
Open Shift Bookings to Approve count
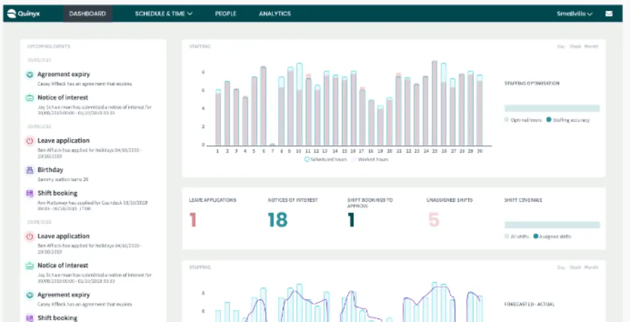tap(352, 220)
